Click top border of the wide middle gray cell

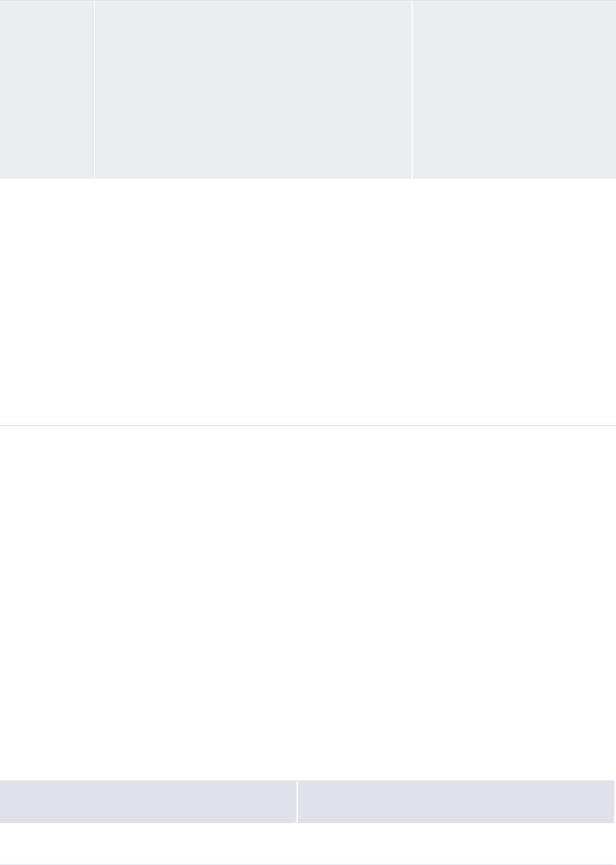click(x=252, y=1)
